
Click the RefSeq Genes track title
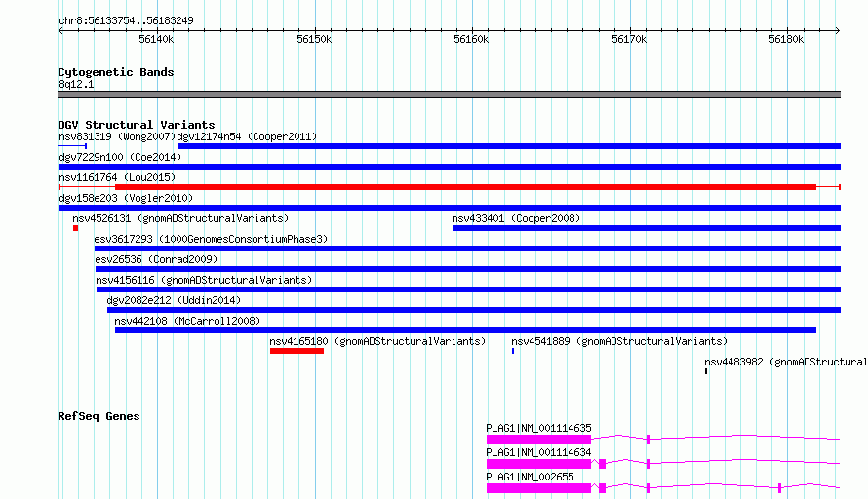tap(99, 416)
